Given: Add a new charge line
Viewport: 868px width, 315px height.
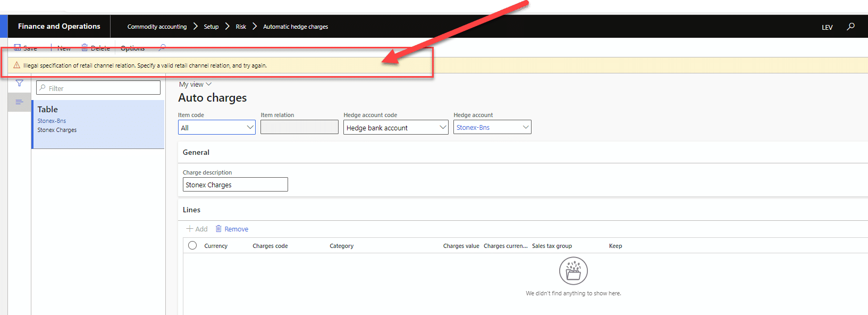Looking at the screenshot, I should (197, 229).
